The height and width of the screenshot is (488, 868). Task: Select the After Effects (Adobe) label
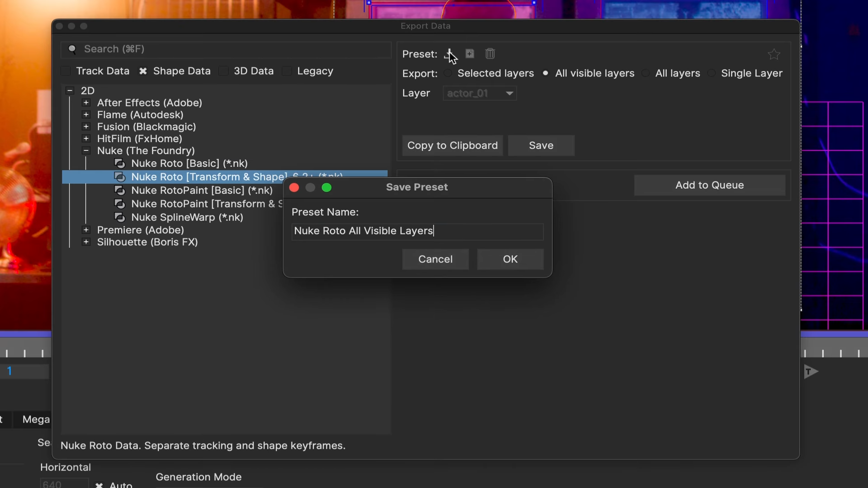coord(150,103)
